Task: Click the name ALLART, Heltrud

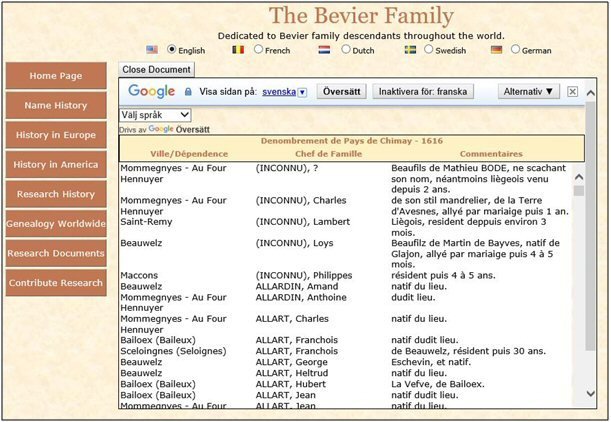Action: 292,373
